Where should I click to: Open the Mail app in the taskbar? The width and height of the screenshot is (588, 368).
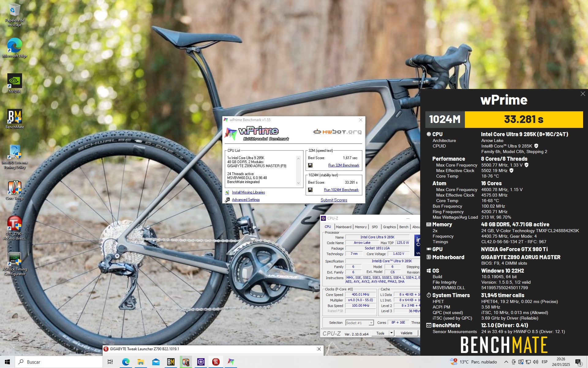coord(156,362)
